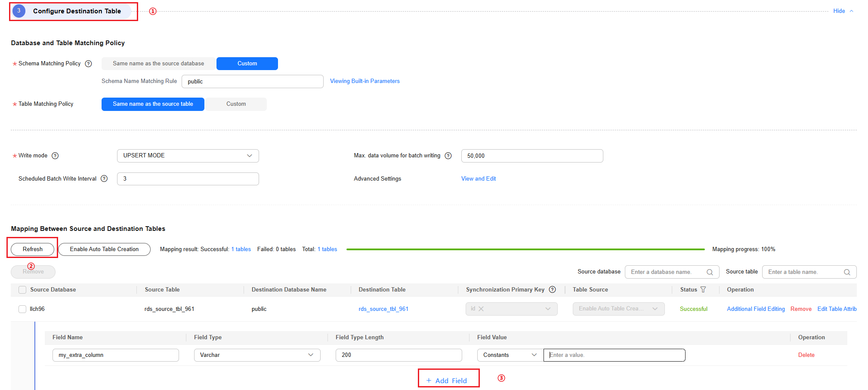Viewport: 868px width, 390px height.
Task: Click Synchronization Primary Key help icon
Action: [553, 289]
